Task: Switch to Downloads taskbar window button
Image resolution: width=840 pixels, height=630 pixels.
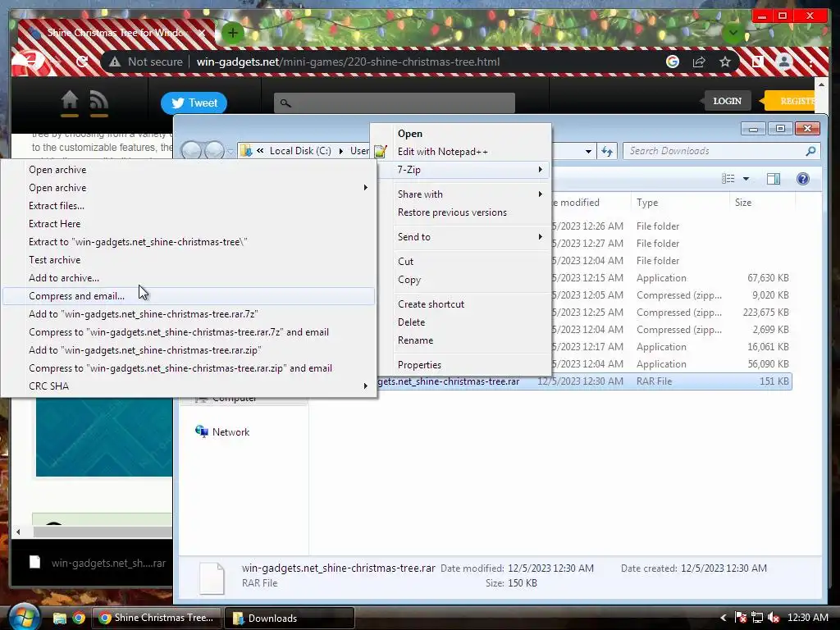Action: [290, 618]
